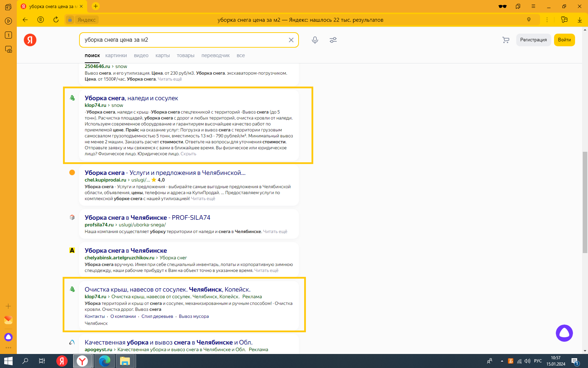This screenshot has height=368, width=588.
Task: Open the downloads panel
Action: pos(580,20)
